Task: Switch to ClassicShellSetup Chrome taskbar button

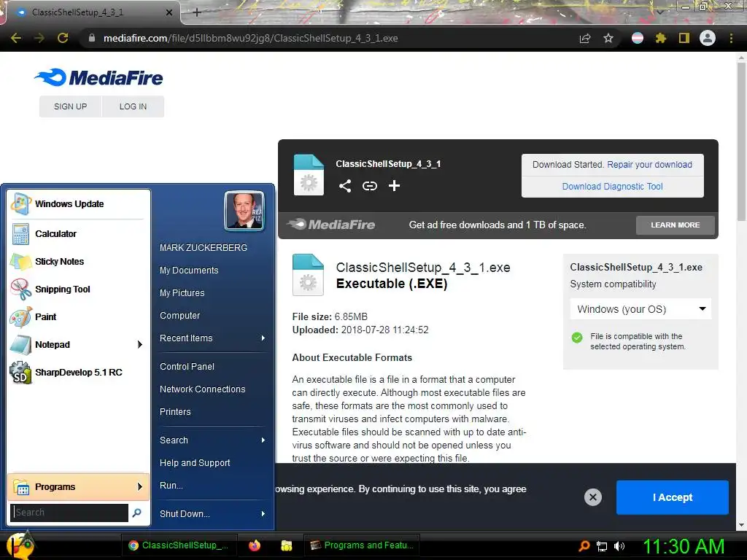Action: tap(179, 545)
